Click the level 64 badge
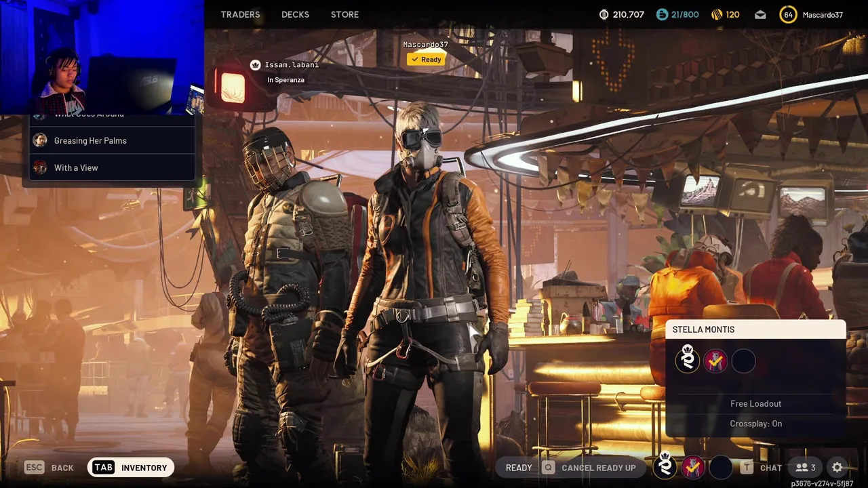 (788, 14)
